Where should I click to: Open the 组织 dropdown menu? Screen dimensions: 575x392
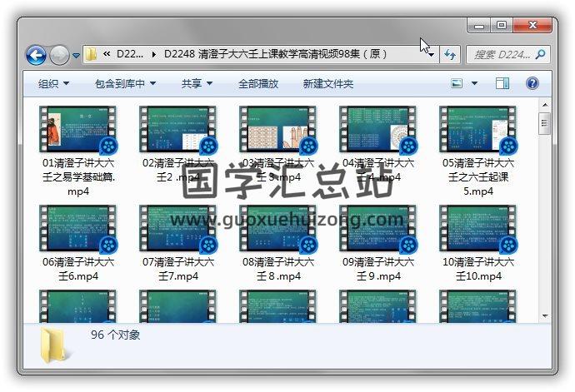pyautogui.click(x=53, y=84)
